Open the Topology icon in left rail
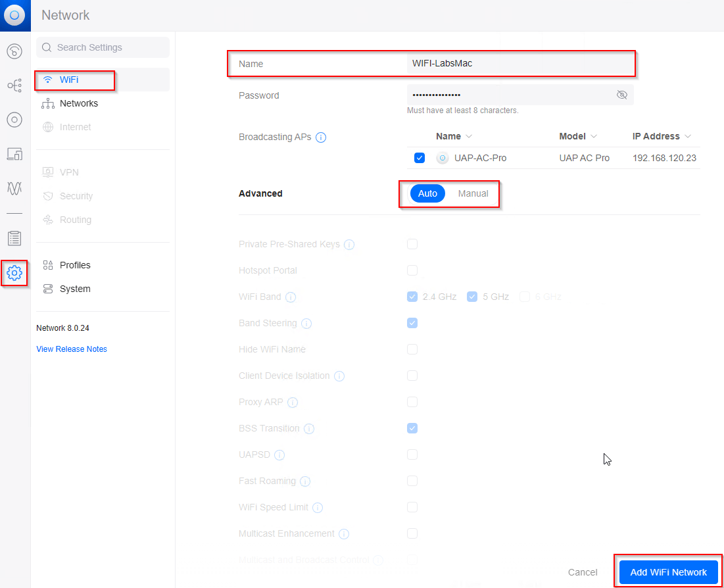The width and height of the screenshot is (724, 588). [14, 86]
